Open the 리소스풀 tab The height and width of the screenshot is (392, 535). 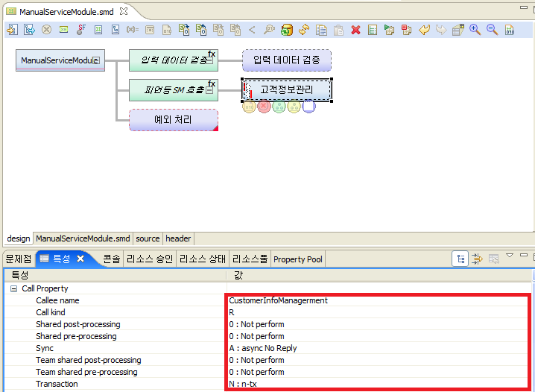coord(250,259)
